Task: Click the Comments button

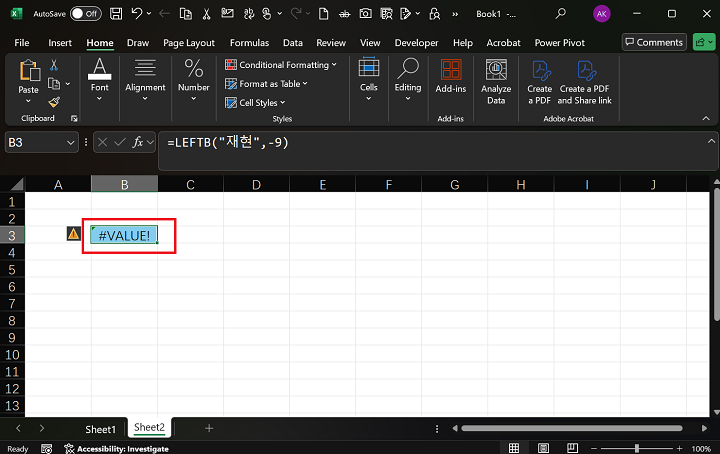Action: click(x=653, y=42)
